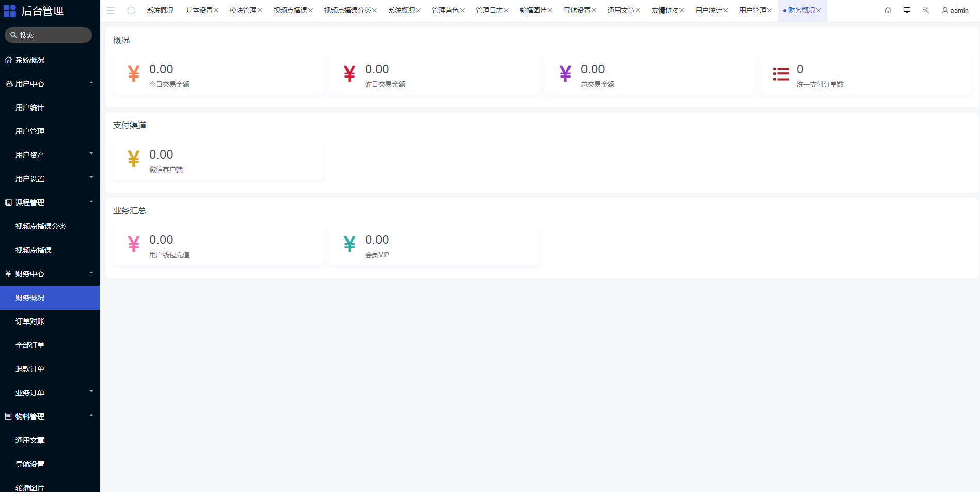The image size is (980, 492).
Task: Click the red yen icon for 昨日交易金额
Action: click(350, 74)
